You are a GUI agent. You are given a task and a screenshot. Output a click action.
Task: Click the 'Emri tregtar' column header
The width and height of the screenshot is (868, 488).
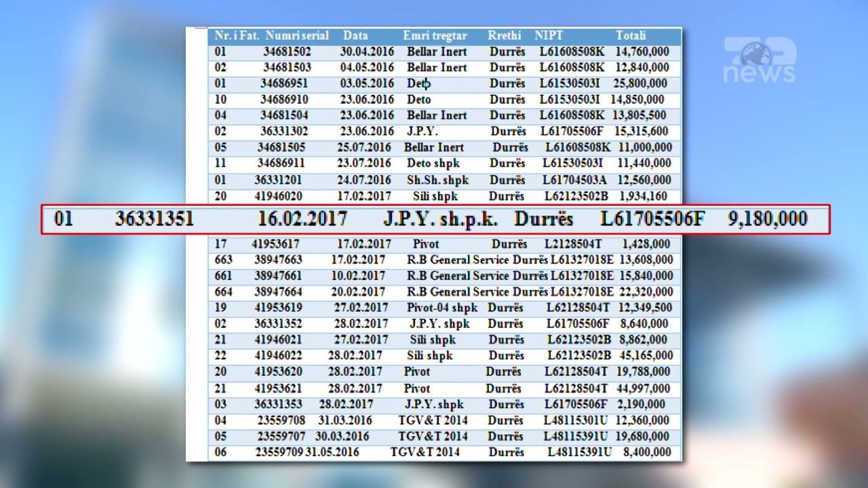point(435,36)
